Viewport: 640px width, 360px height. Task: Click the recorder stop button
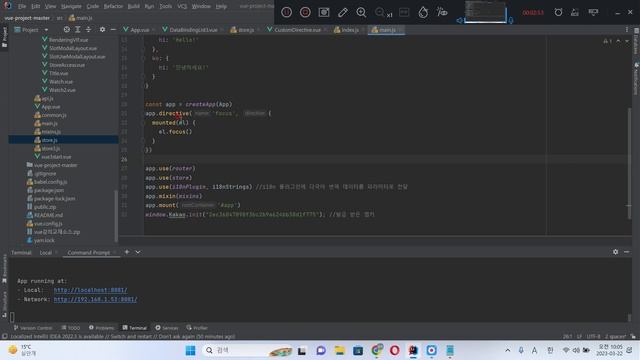pos(305,12)
